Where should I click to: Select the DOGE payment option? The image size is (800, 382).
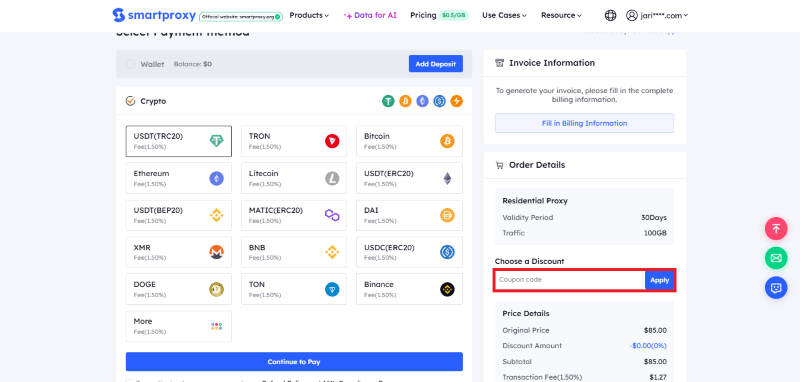click(x=179, y=290)
